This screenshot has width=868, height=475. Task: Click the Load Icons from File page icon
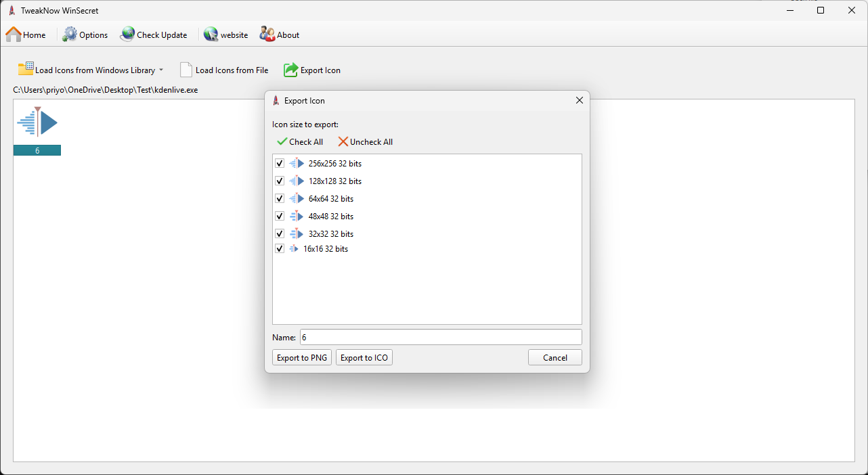click(x=186, y=70)
